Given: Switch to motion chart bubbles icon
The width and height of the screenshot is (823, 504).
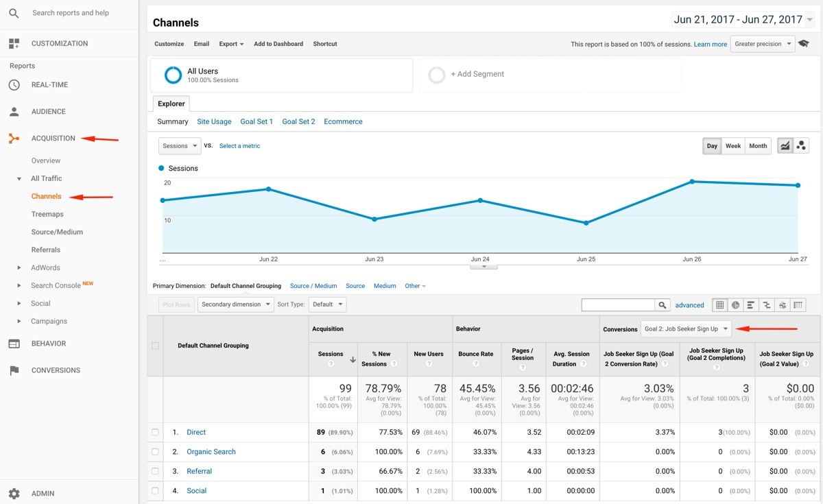Looking at the screenshot, I should coord(801,146).
